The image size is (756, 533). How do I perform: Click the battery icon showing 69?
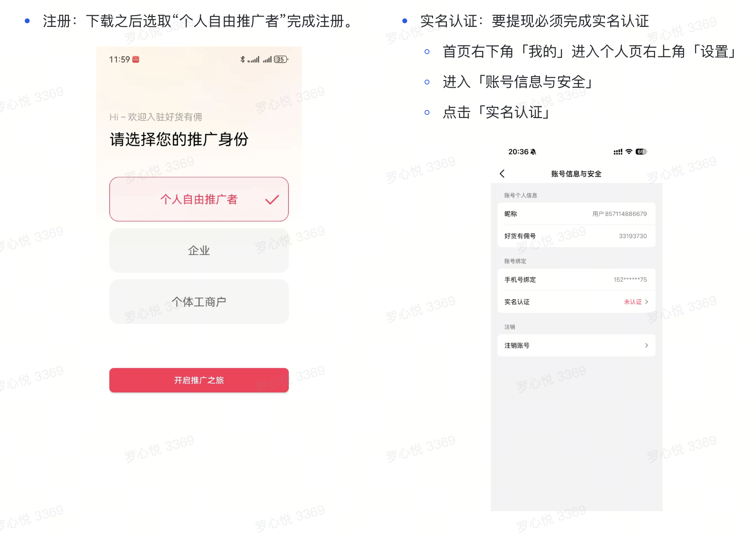[641, 152]
